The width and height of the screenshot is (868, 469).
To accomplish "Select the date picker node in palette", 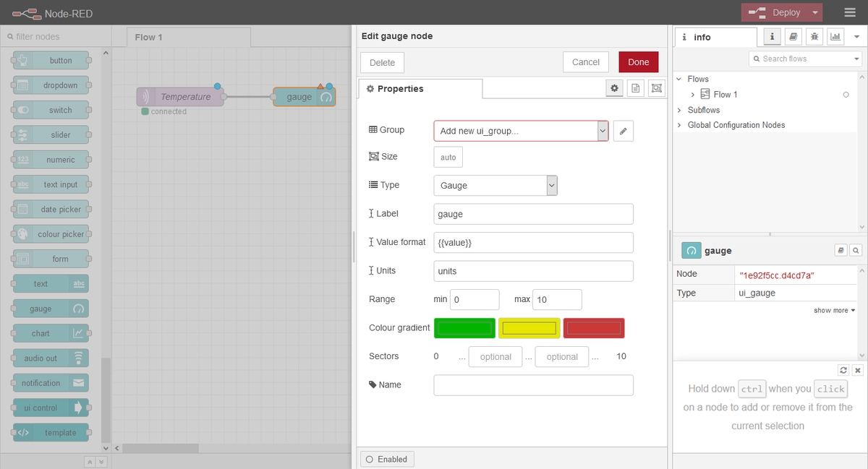I will pos(51,209).
